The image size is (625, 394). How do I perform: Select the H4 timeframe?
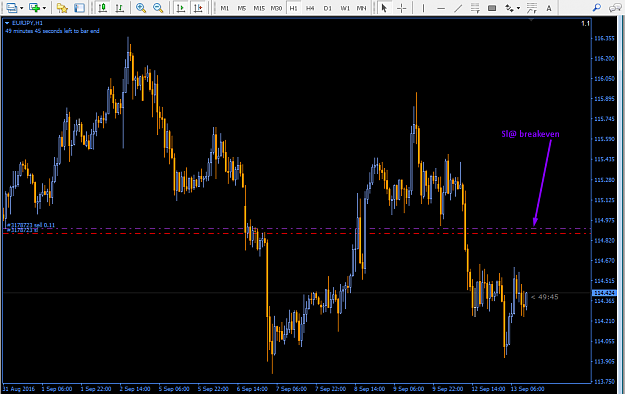pyautogui.click(x=310, y=8)
